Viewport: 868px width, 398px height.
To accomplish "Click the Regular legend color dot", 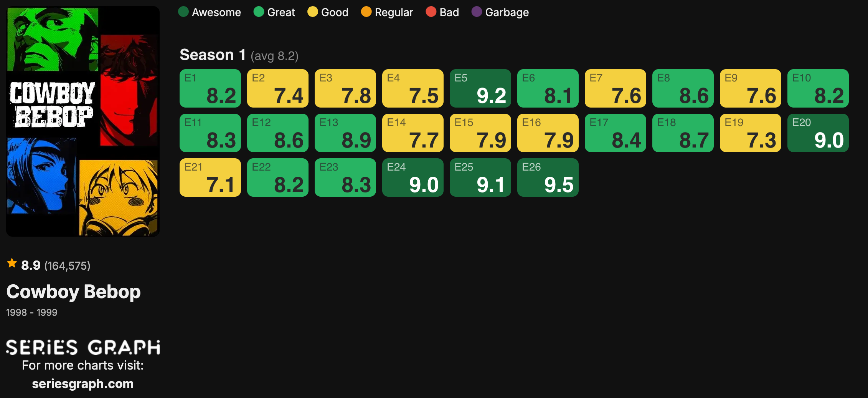I will 367,12.
